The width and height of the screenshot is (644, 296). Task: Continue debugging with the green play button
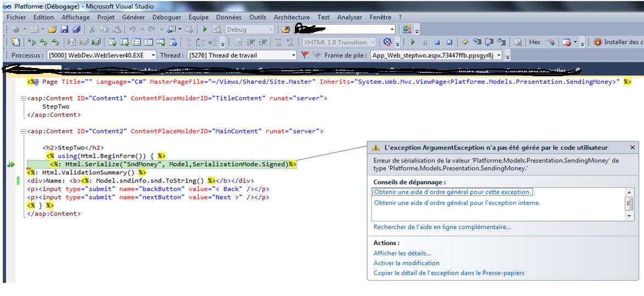point(413,42)
